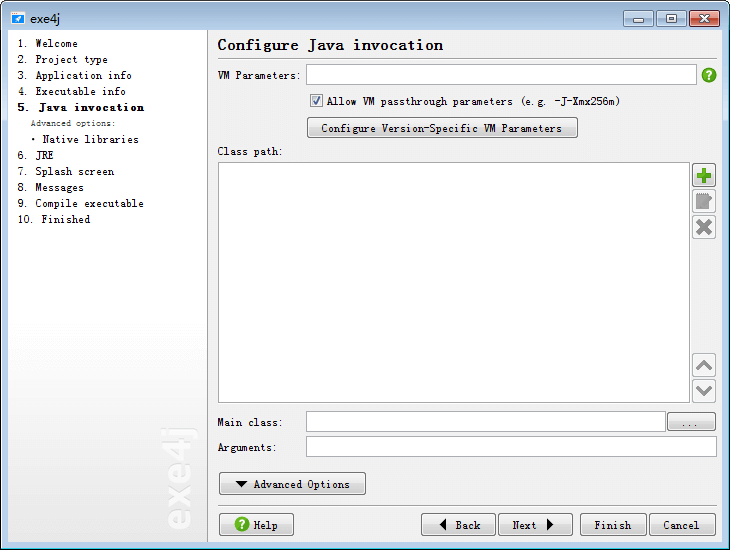
Task: Click into the Arguments input field
Action: [x=511, y=447]
